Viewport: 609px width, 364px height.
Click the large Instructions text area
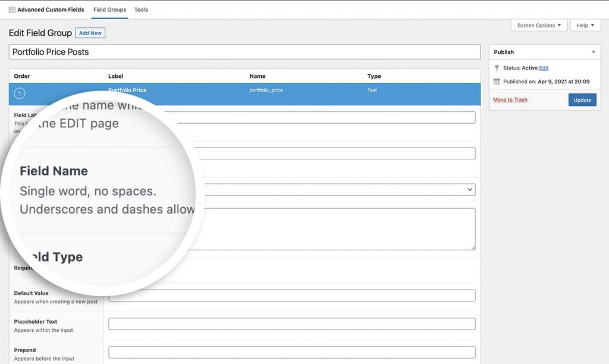(x=333, y=229)
